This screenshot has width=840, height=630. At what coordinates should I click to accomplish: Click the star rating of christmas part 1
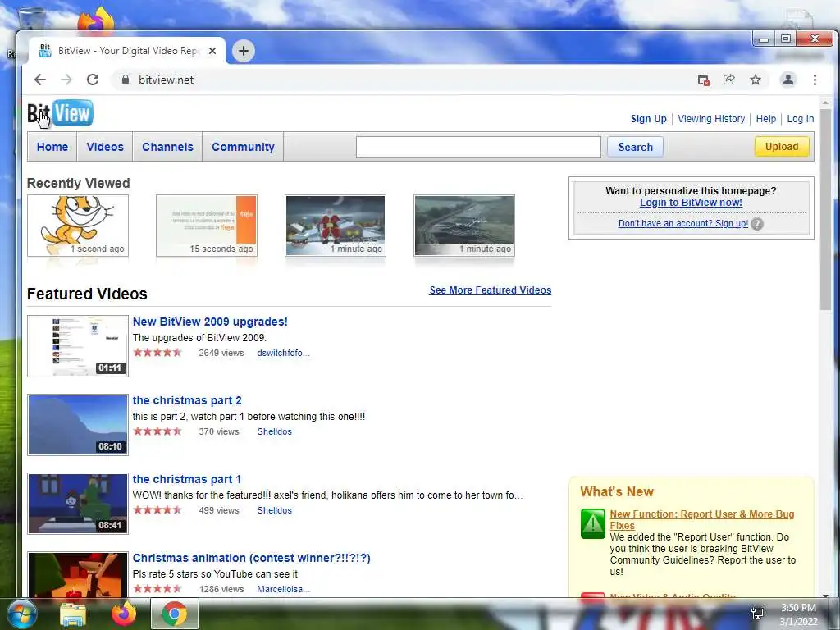(157, 510)
